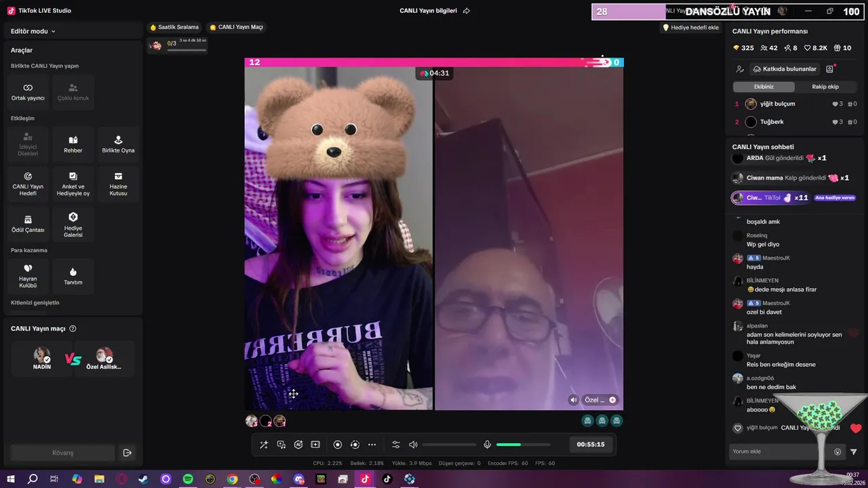
Task: Click the CANLI Yayın Maçı chip
Action: [x=236, y=27]
